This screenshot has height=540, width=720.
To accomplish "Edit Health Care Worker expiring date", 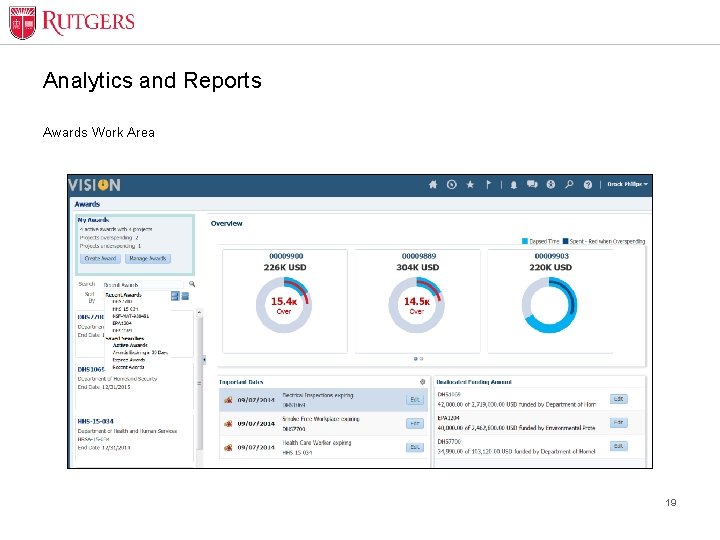I will point(415,447).
